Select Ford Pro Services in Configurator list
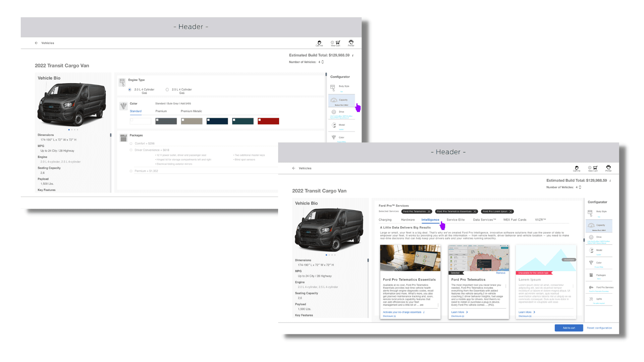 click(x=600, y=288)
